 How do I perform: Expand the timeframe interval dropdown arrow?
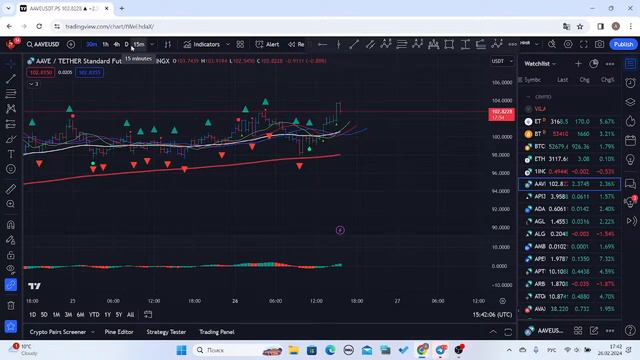pyautogui.click(x=152, y=44)
